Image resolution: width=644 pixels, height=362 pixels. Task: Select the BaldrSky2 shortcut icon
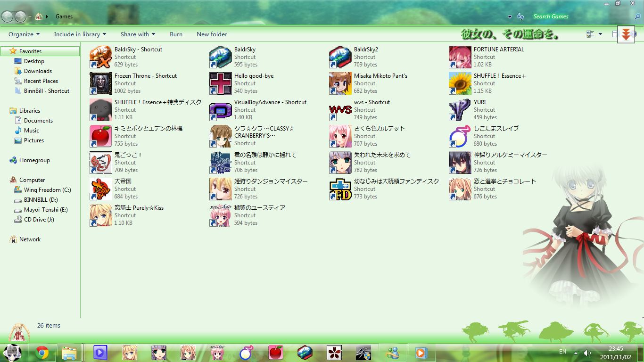pos(340,57)
